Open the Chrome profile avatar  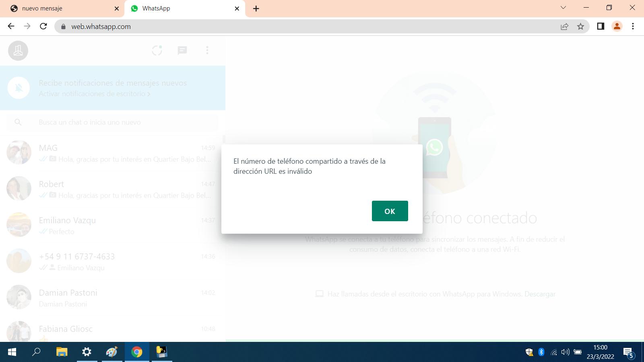(x=617, y=26)
